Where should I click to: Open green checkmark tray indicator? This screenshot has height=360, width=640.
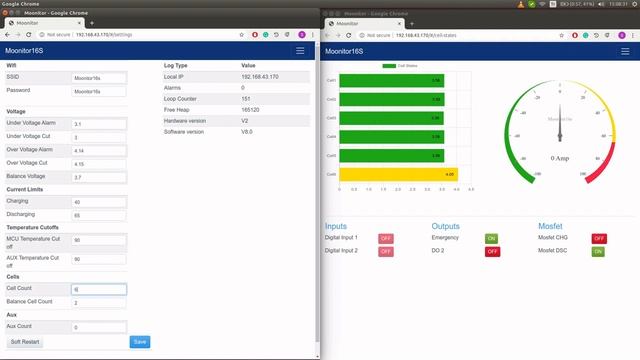coord(531,4)
